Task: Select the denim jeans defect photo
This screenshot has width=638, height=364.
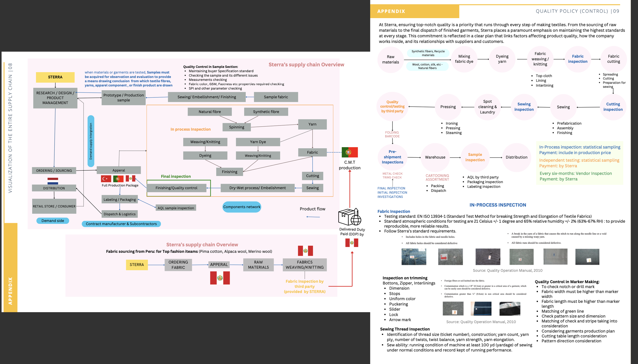Action: coord(414,257)
